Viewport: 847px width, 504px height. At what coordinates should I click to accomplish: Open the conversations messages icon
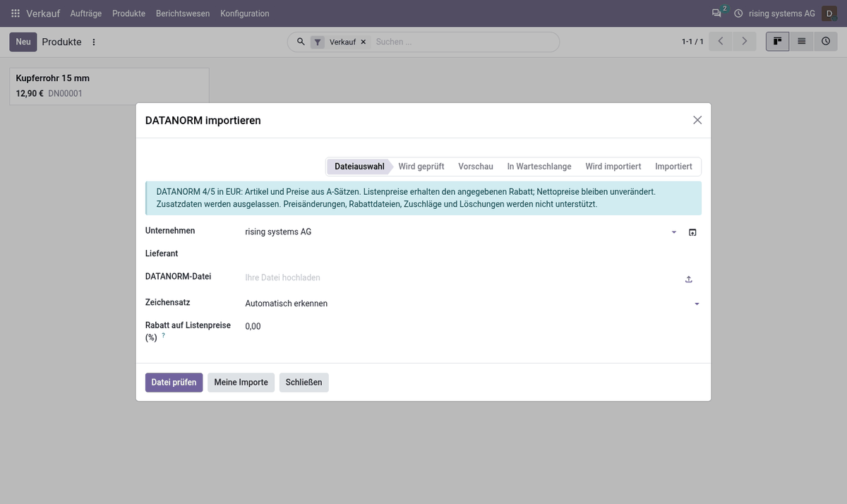point(717,13)
